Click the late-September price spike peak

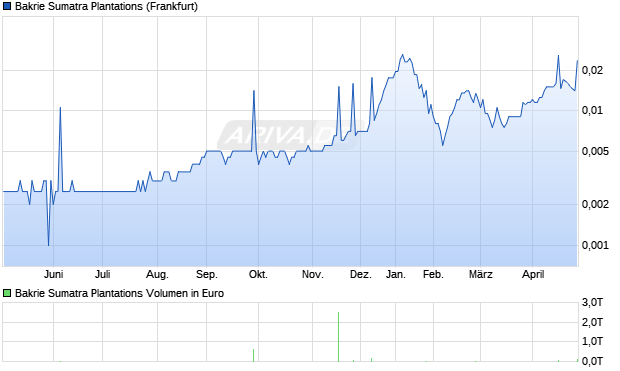click(254, 91)
